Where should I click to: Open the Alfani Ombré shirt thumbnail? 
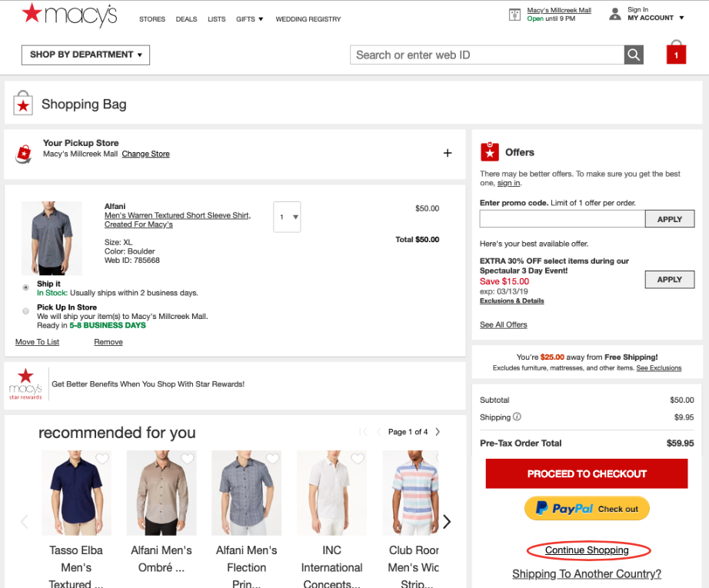[161, 493]
